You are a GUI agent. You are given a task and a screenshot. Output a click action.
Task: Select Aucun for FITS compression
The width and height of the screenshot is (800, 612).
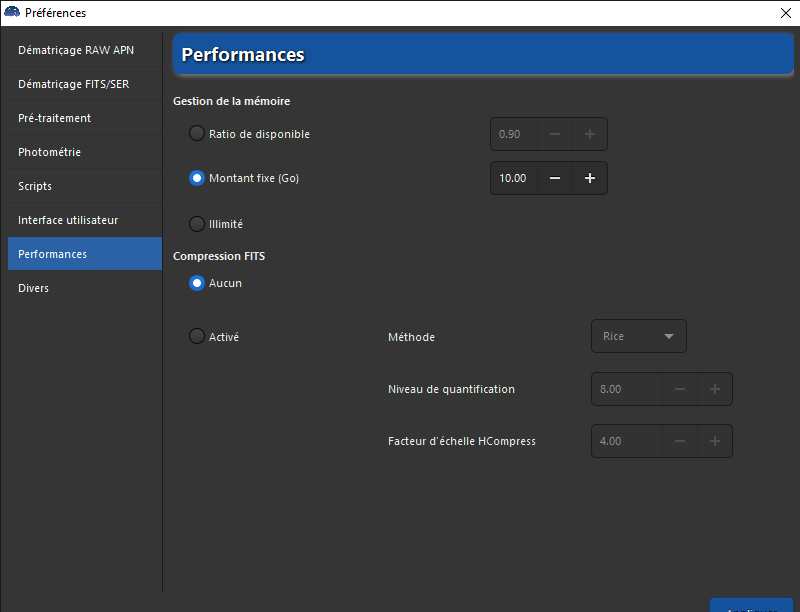click(x=197, y=283)
